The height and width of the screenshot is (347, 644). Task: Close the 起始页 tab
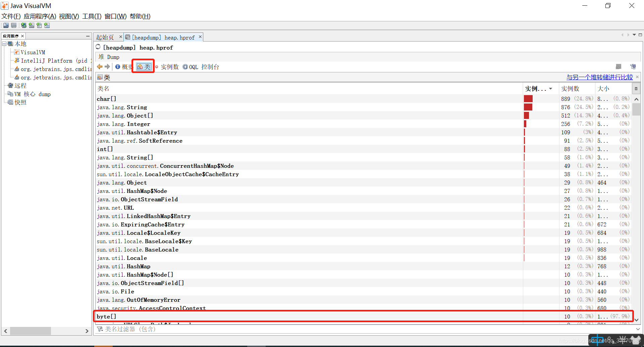click(x=121, y=37)
